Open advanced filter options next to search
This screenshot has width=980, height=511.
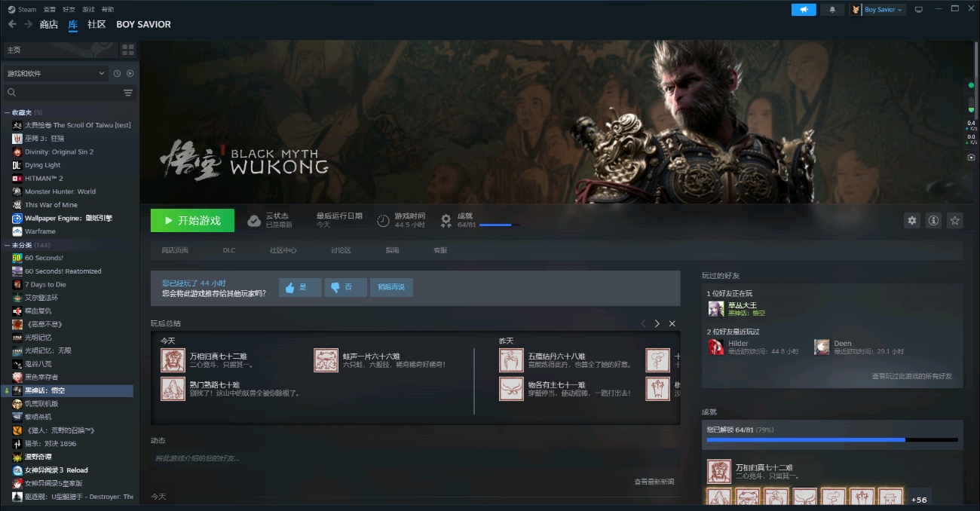click(128, 93)
